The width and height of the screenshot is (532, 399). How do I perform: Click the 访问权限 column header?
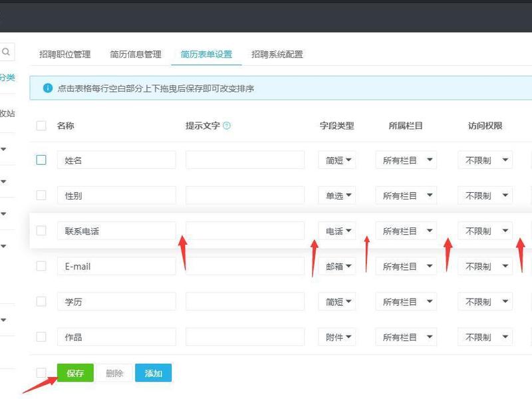[485, 126]
